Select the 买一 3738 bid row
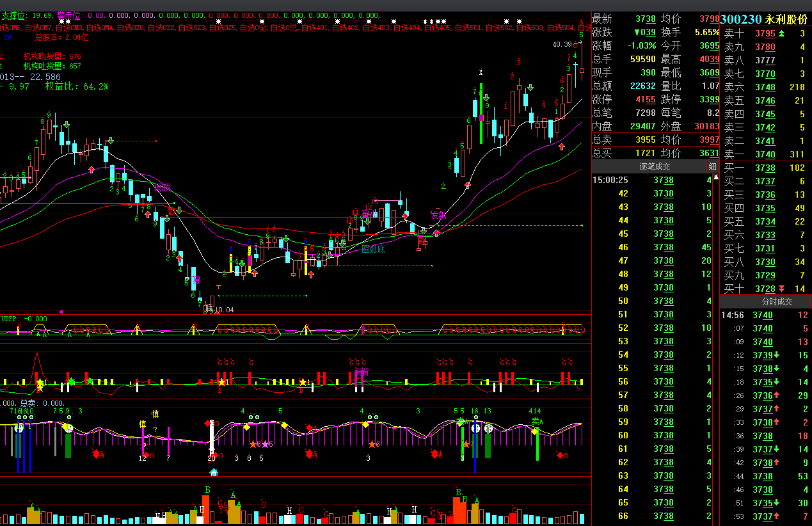The width and height of the screenshot is (812, 526). tap(766, 168)
